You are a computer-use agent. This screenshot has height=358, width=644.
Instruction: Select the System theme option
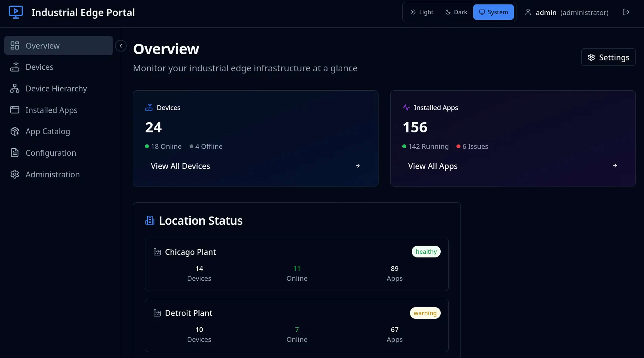click(x=493, y=12)
